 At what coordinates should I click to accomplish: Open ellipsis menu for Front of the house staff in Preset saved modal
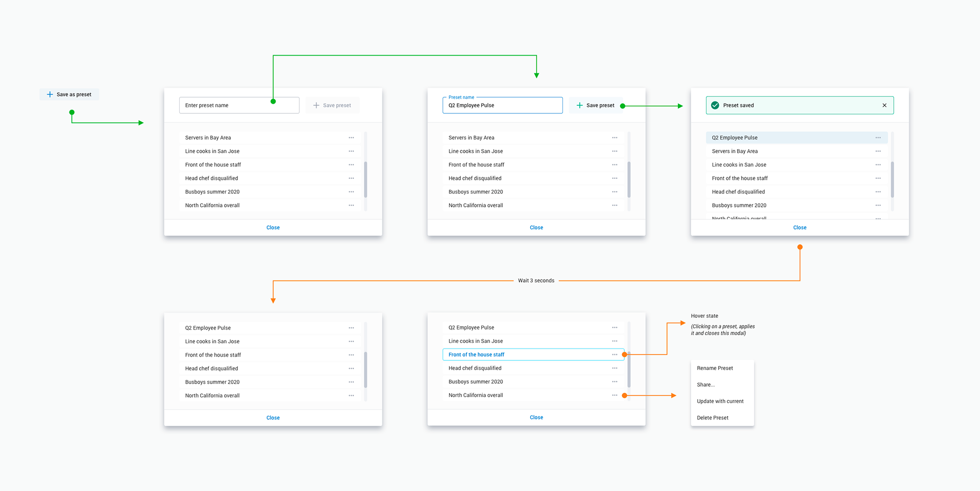878,178
